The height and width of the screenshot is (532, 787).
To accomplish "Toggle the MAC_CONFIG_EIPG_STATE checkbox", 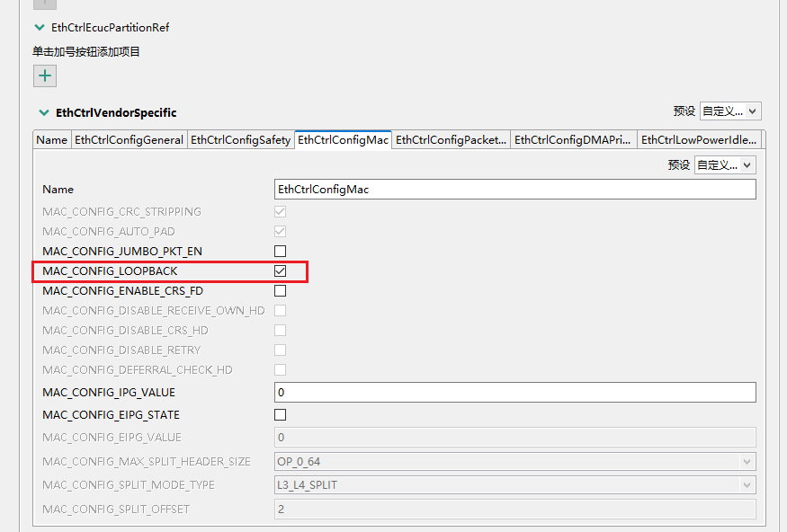I will click(280, 414).
